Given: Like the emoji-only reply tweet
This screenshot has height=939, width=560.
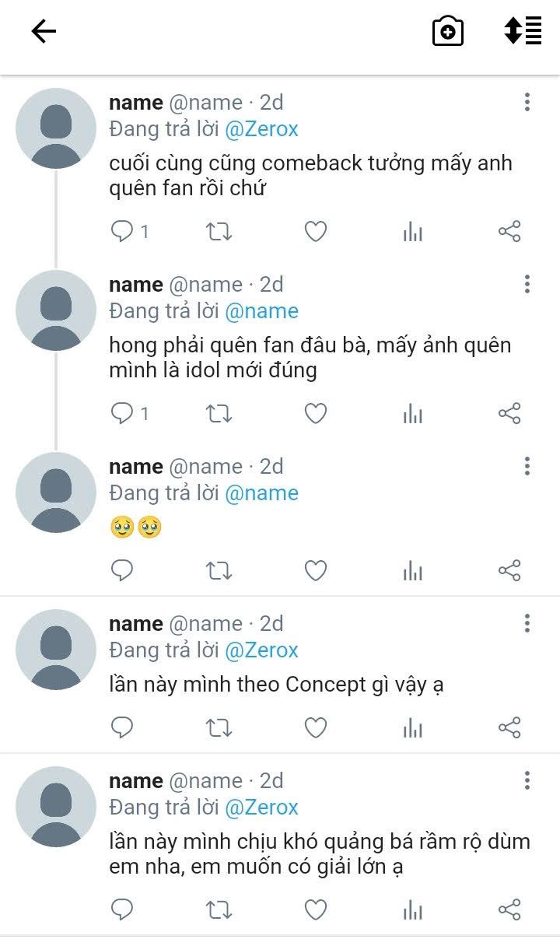Looking at the screenshot, I should click(x=315, y=571).
